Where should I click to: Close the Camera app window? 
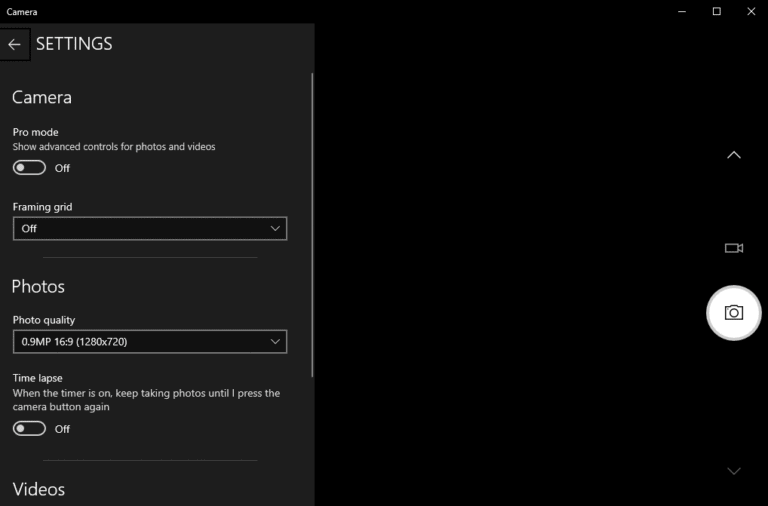[x=750, y=11]
